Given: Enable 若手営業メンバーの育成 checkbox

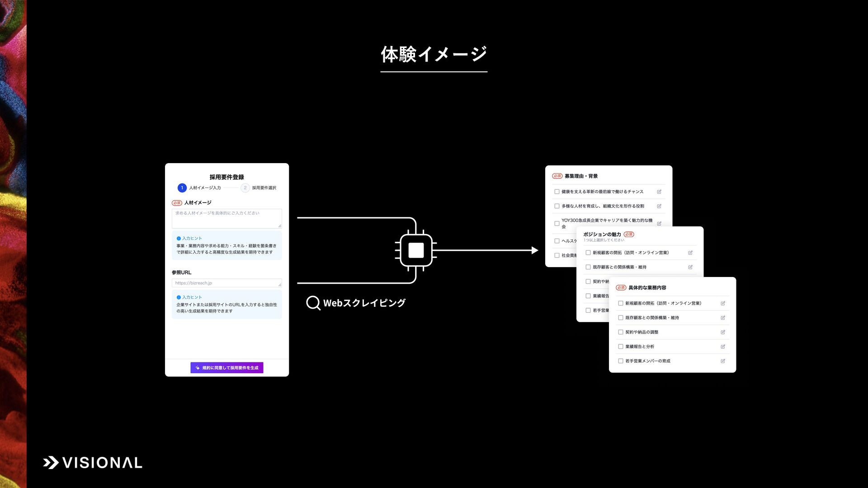Looking at the screenshot, I should [621, 361].
